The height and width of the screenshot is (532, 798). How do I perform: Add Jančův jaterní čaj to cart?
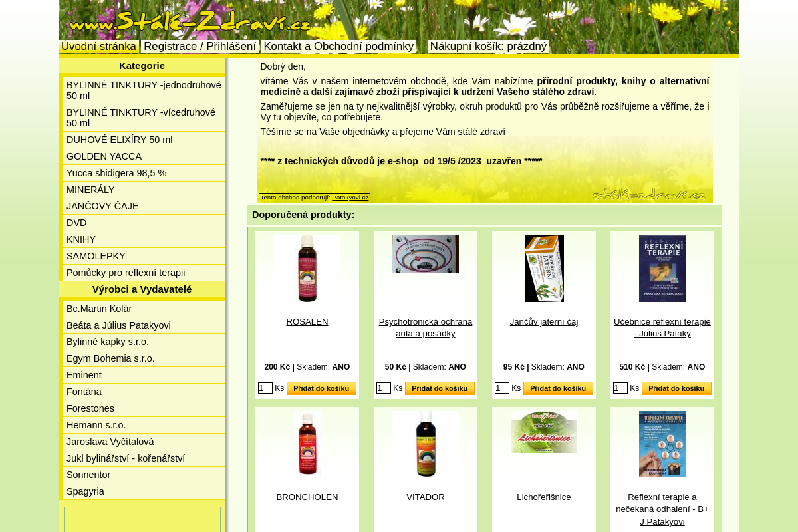click(x=558, y=388)
